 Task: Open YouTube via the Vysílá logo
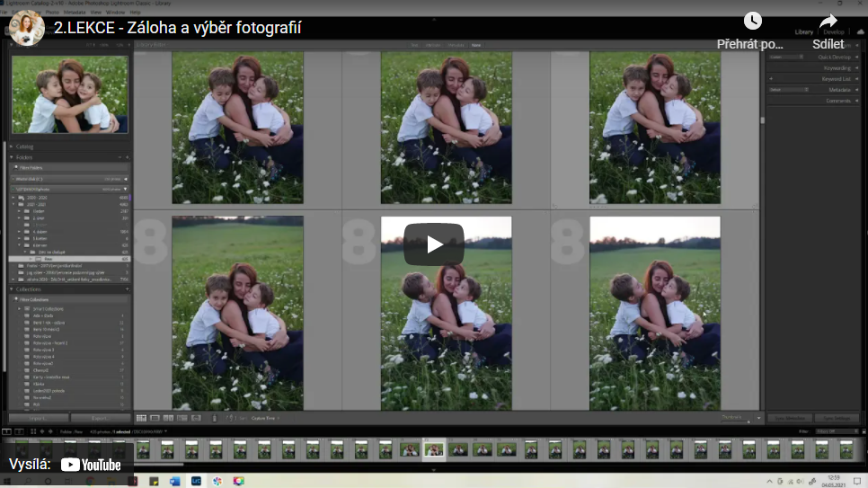point(91,465)
